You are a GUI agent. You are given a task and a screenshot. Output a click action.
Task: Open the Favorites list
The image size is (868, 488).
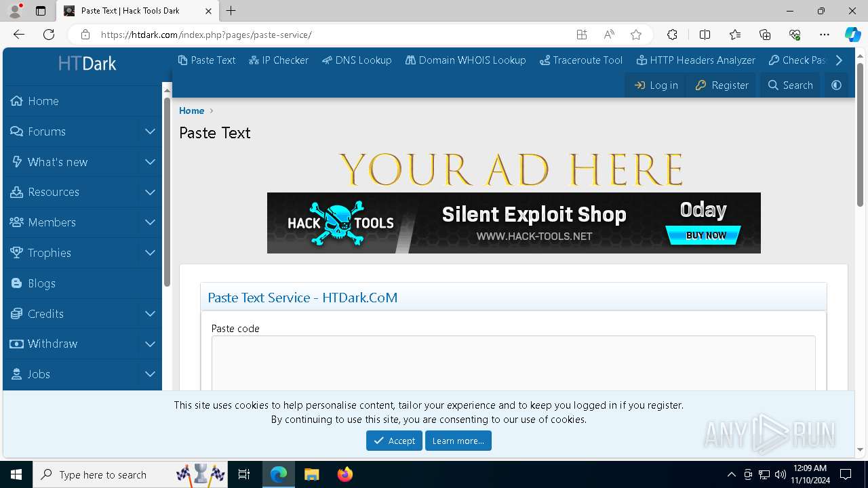click(735, 35)
